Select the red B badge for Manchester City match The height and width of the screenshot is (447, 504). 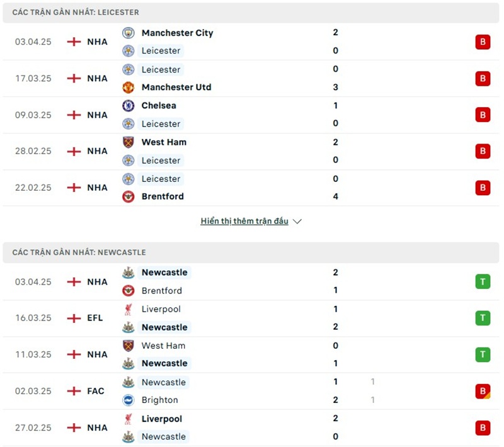[x=483, y=42]
